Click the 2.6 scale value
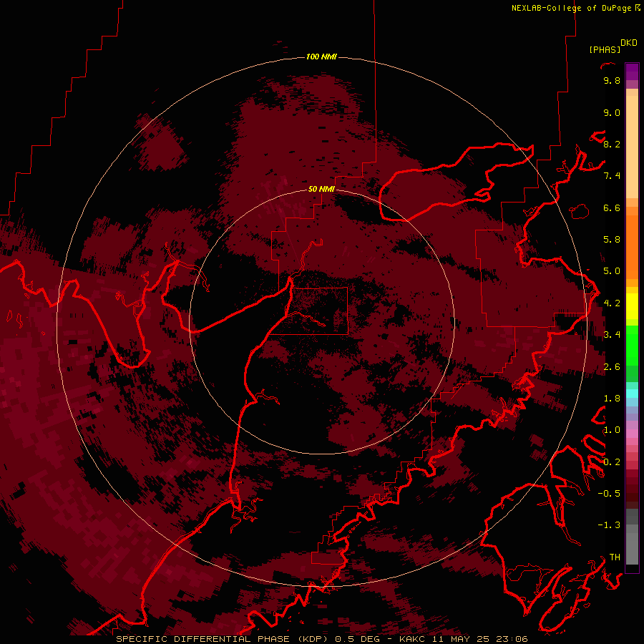Image resolution: width=644 pixels, height=644 pixels. coord(612,367)
